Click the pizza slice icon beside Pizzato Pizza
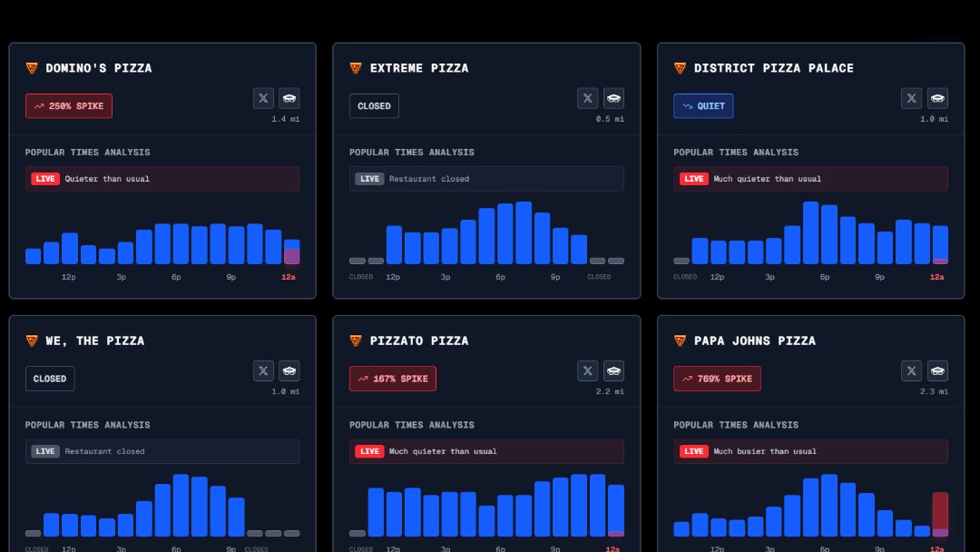Image resolution: width=980 pixels, height=552 pixels. 356,340
